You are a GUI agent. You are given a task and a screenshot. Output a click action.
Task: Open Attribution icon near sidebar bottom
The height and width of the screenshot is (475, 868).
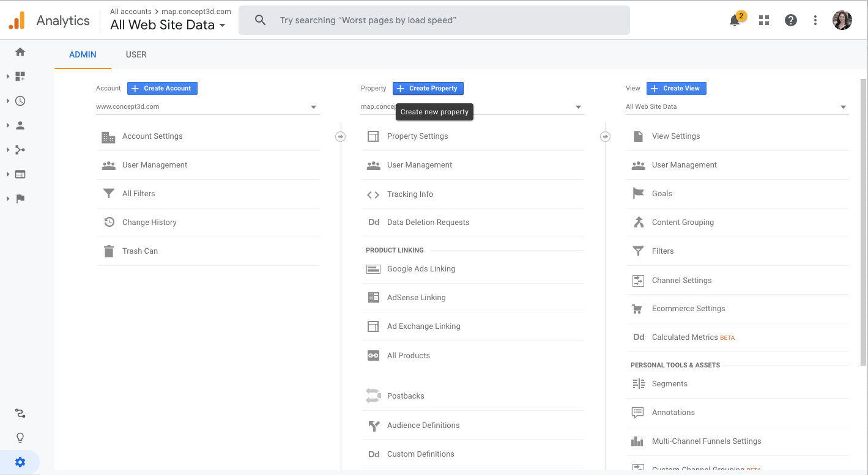20,414
